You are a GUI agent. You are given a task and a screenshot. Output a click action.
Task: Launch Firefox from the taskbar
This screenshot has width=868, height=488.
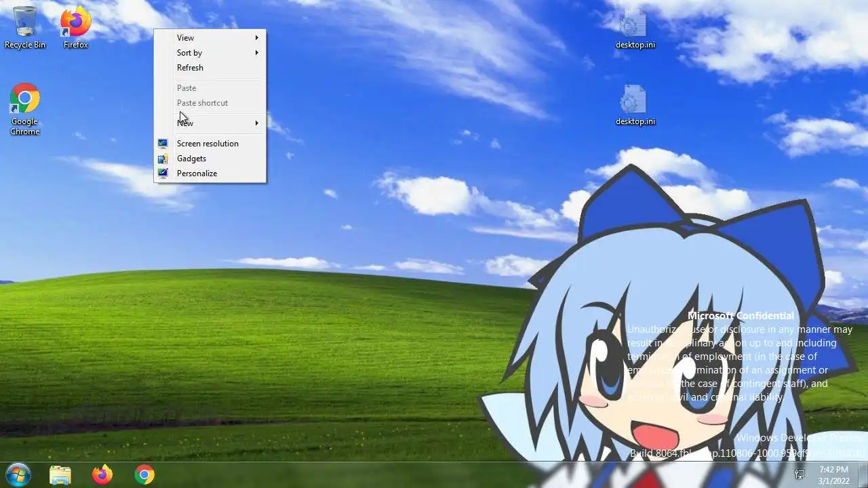[x=102, y=474]
